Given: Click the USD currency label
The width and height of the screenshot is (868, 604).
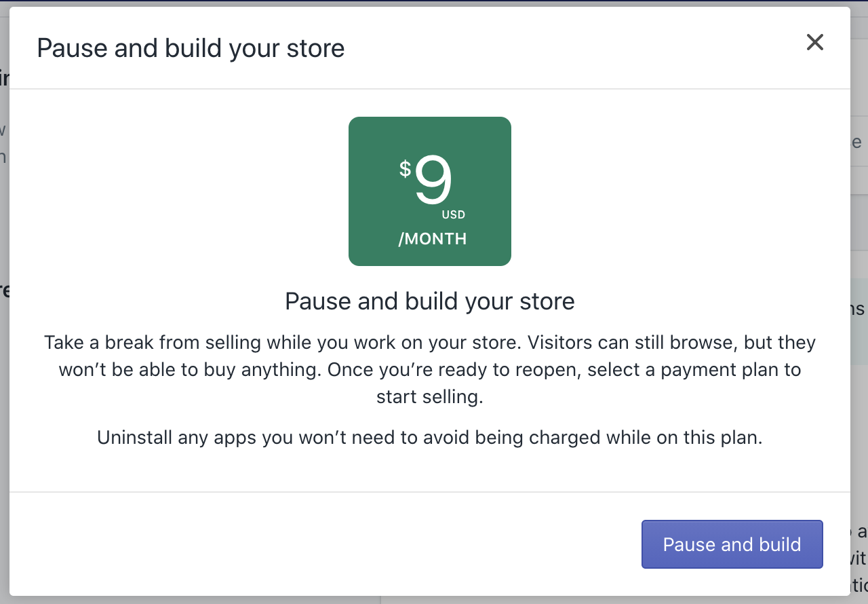Looking at the screenshot, I should tap(454, 215).
